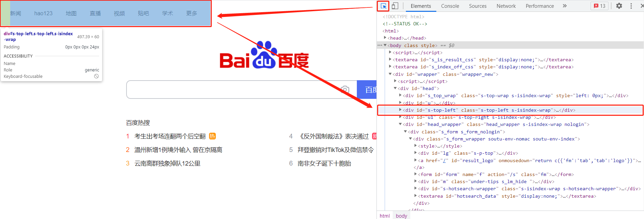Open the 贴吧 link
The height and width of the screenshot is (219, 644).
143,13
